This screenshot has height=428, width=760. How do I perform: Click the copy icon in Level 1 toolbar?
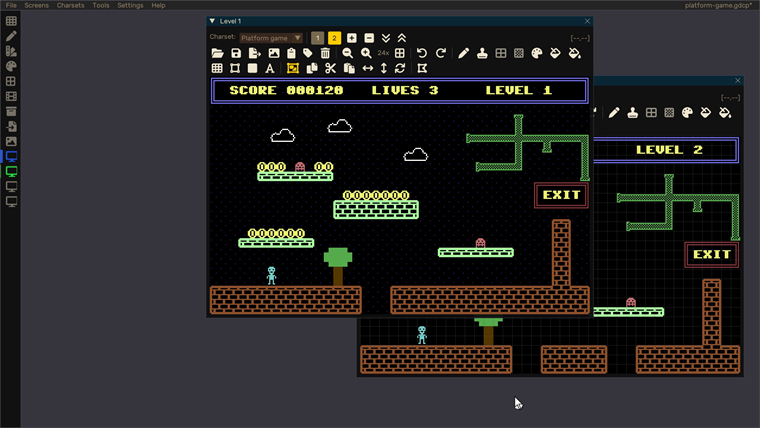click(312, 68)
